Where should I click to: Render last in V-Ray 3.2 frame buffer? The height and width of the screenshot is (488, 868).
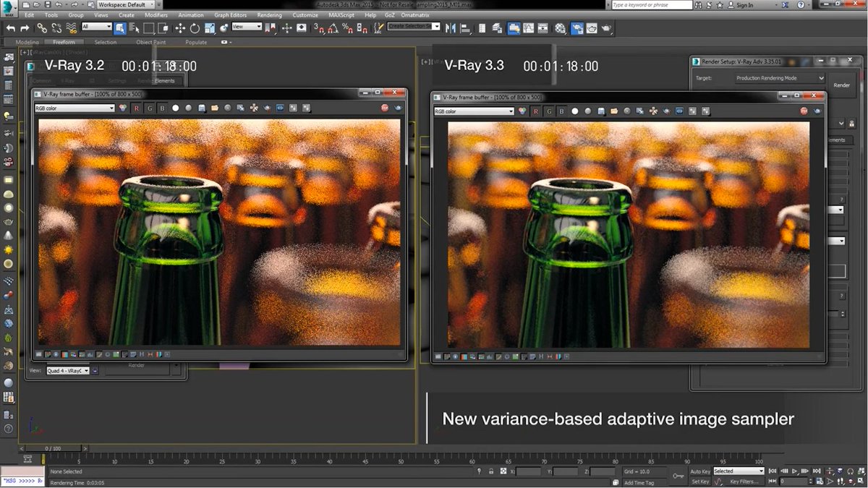pos(397,108)
